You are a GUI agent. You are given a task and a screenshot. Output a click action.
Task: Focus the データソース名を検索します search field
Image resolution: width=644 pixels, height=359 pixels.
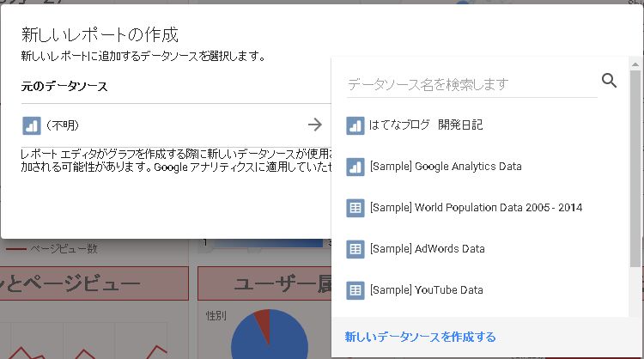472,85
